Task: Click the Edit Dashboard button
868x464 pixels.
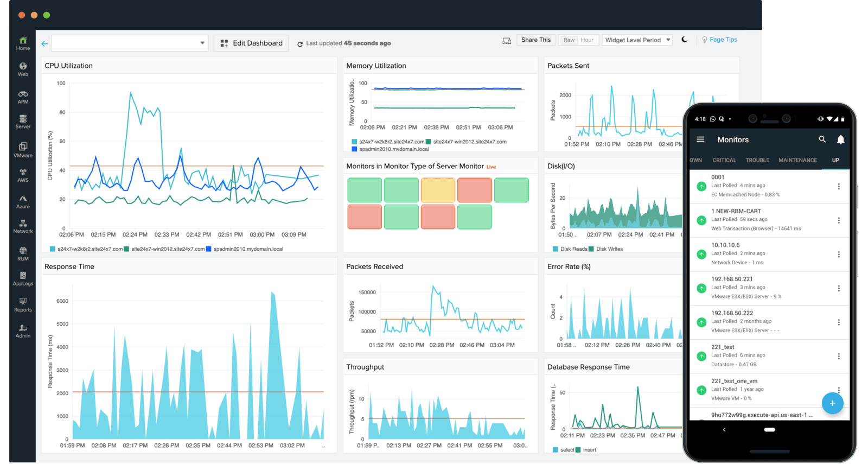Action: pos(251,43)
